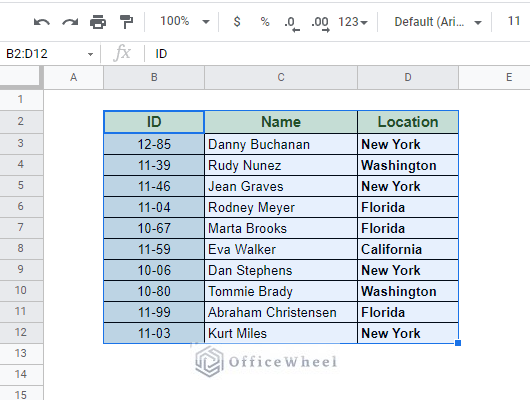Apply percent format
This screenshot has width=530, height=400.
(265, 22)
